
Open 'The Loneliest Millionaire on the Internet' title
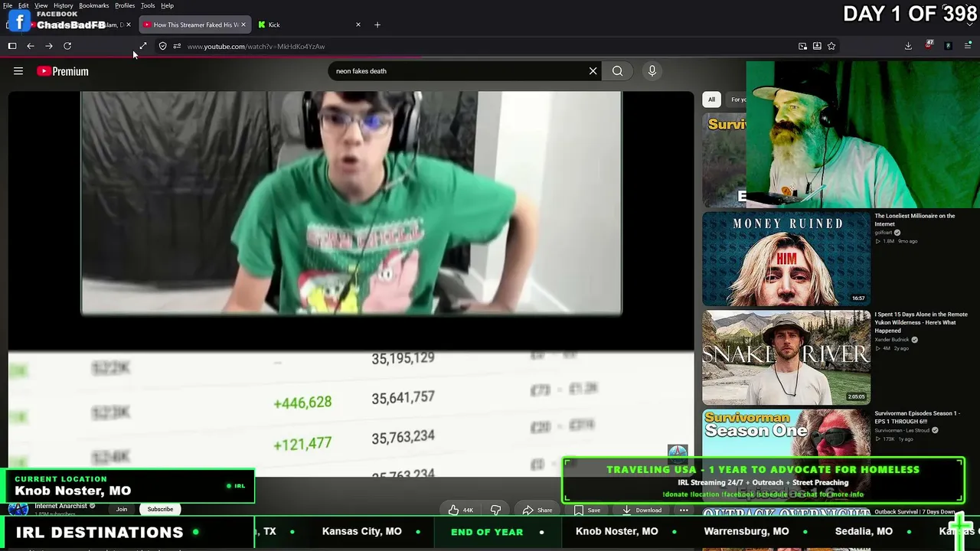pyautogui.click(x=915, y=220)
